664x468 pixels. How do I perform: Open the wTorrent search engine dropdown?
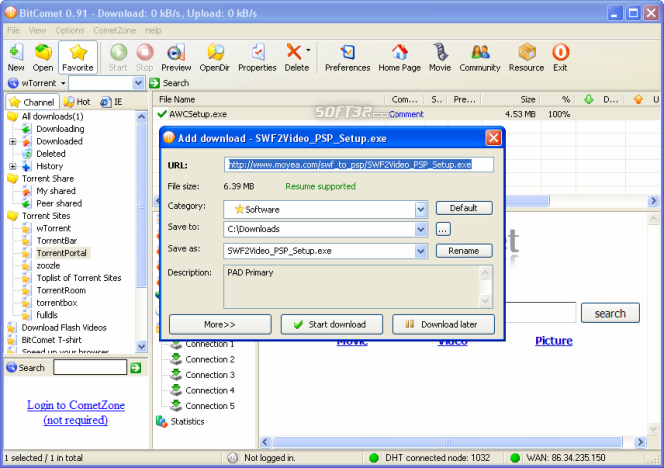63,83
